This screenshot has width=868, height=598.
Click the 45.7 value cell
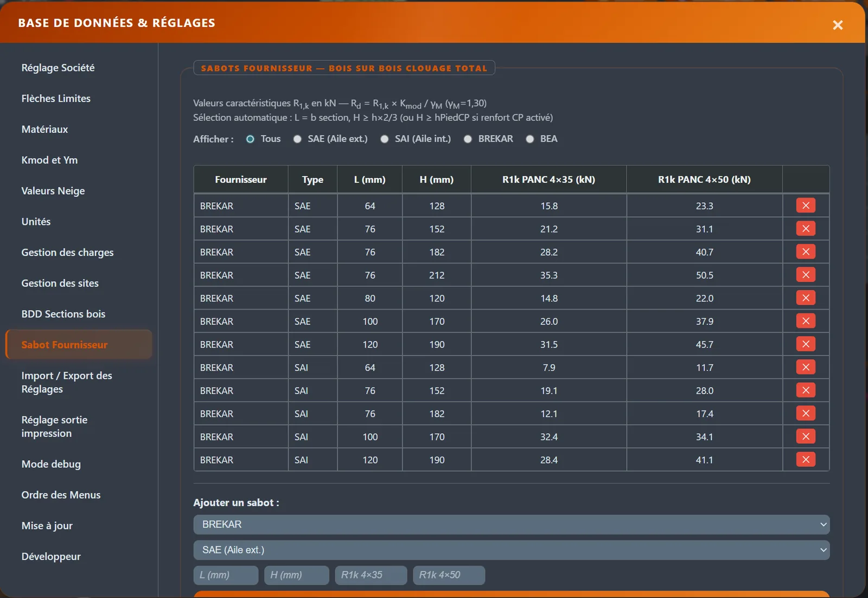tap(705, 344)
